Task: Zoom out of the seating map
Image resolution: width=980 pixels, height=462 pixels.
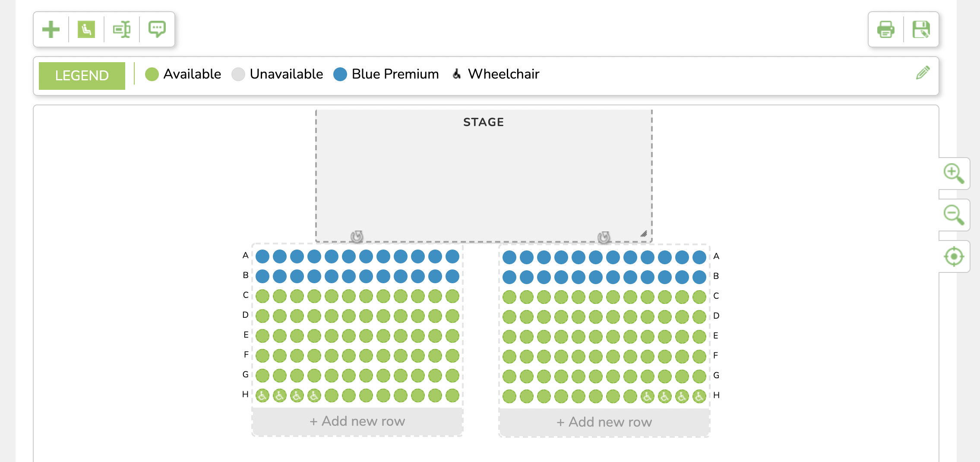Action: tap(954, 215)
